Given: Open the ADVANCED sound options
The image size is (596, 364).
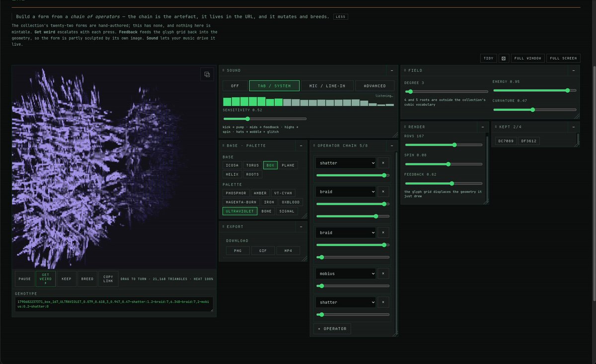Looking at the screenshot, I should pos(375,86).
